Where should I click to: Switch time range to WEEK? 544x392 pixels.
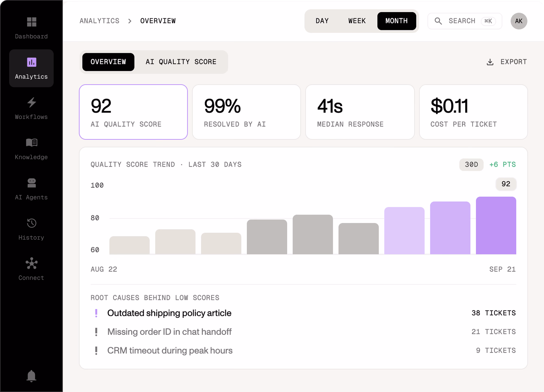[x=357, y=21]
